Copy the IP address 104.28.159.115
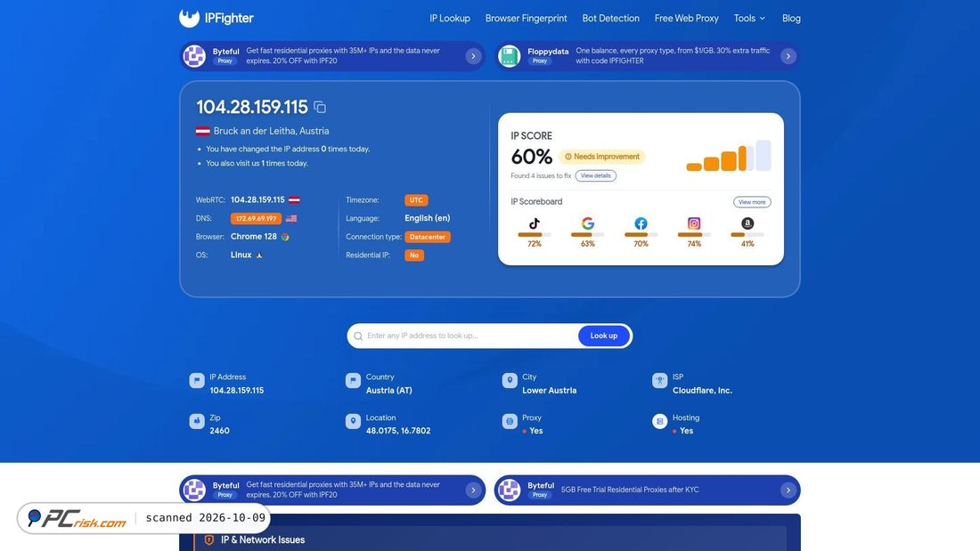 coord(320,108)
